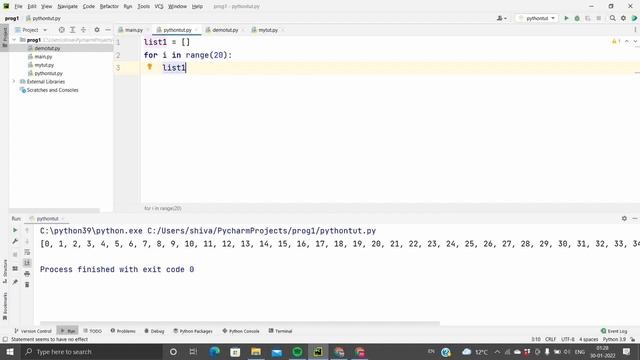
Task: Click the warning indicator in the editor corner
Action: [x=616, y=41]
